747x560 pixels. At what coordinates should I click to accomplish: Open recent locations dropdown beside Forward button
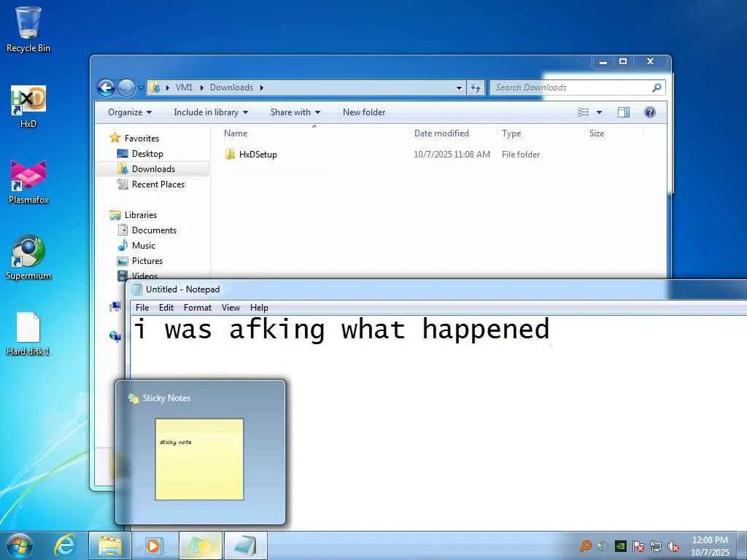[x=141, y=88]
